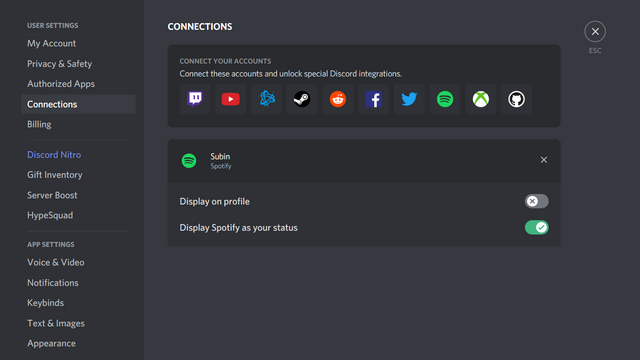This screenshot has width=640, height=360.
Task: Click the Connect Your Accounts heading
Action: [x=225, y=61]
